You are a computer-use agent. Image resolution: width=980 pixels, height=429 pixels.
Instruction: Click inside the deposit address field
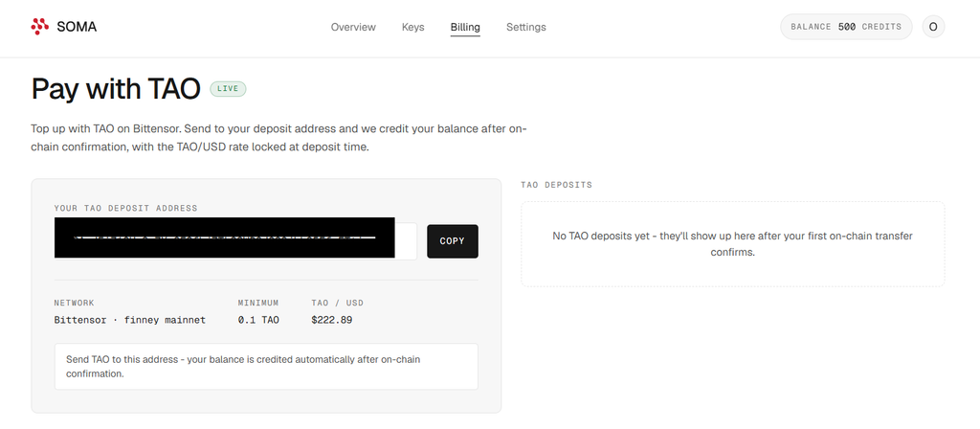click(x=235, y=240)
